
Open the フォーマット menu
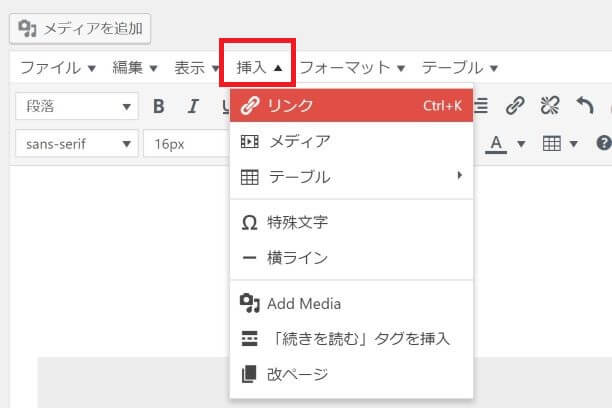pos(352,68)
